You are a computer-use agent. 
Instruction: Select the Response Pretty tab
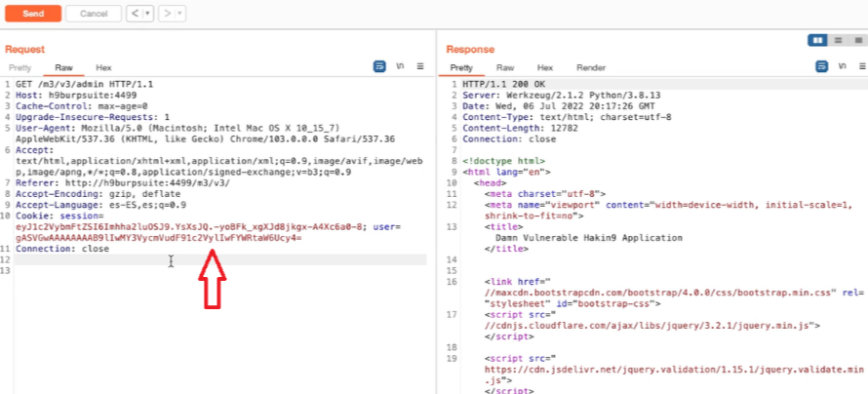(461, 67)
